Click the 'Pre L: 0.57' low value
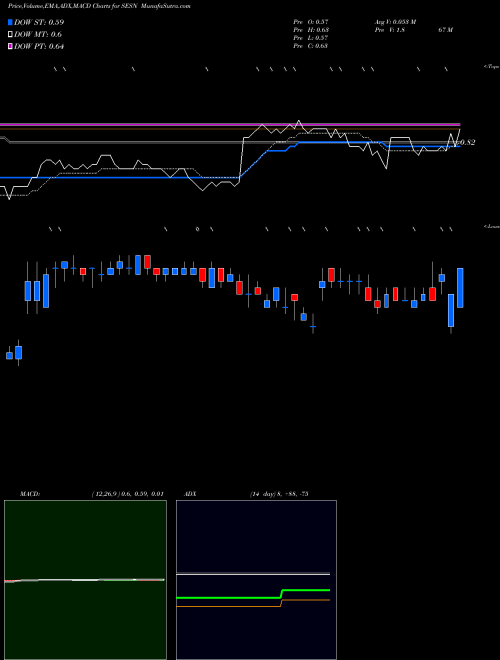Screen dimensions: 500x660 point(311,38)
